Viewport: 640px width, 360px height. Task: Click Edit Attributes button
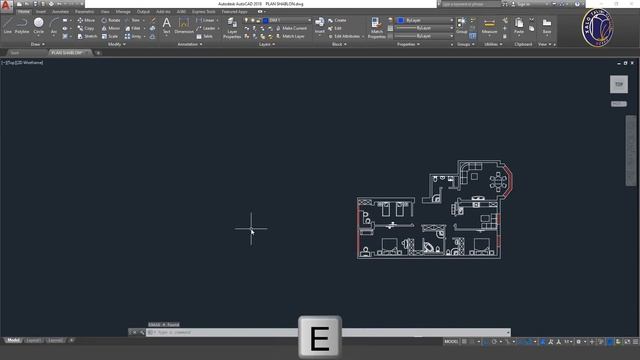pos(345,36)
